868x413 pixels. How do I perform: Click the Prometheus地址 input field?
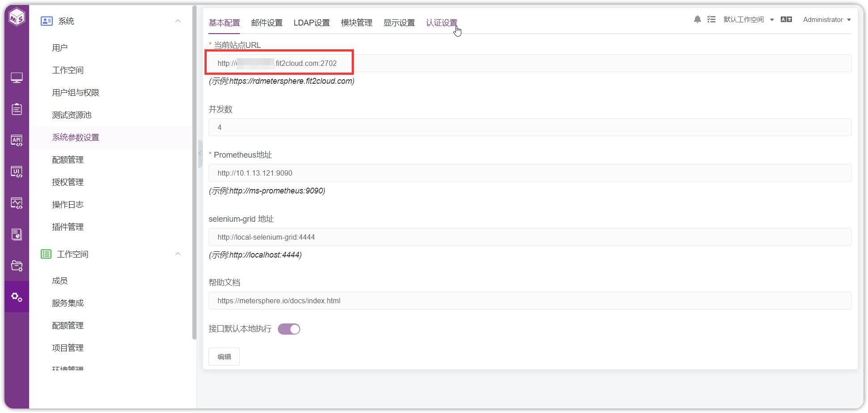[x=530, y=173]
